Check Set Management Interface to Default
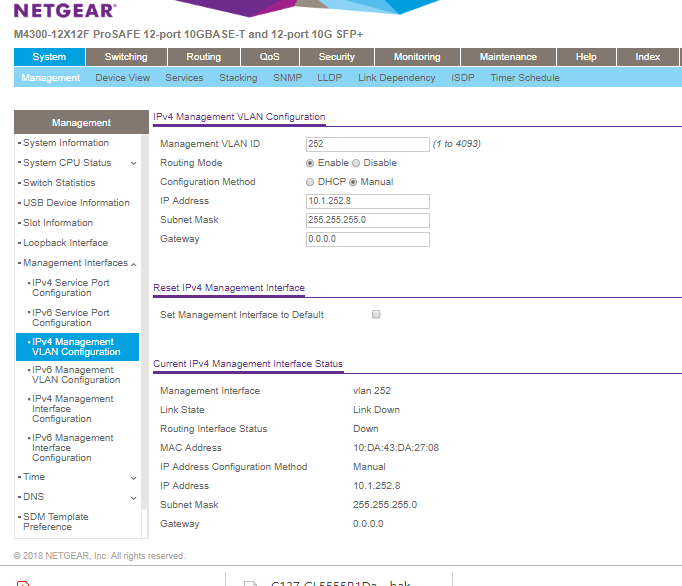Image resolution: width=682 pixels, height=586 pixels. pos(376,314)
